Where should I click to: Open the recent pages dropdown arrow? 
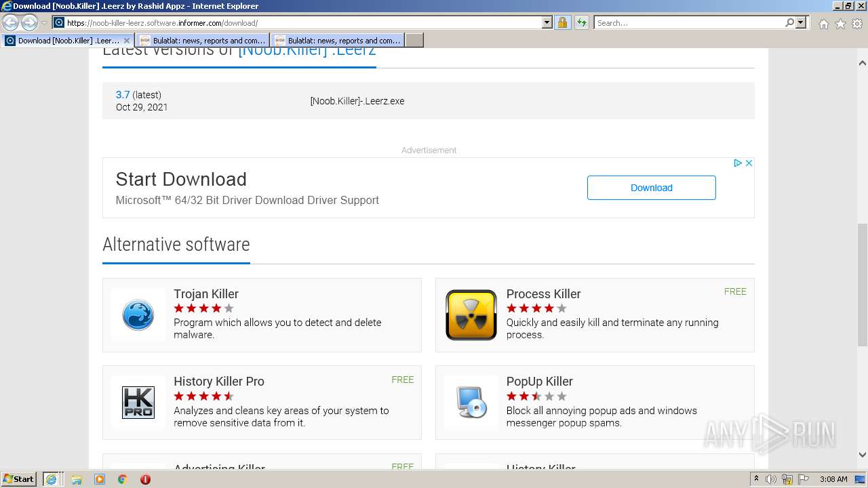click(x=44, y=23)
